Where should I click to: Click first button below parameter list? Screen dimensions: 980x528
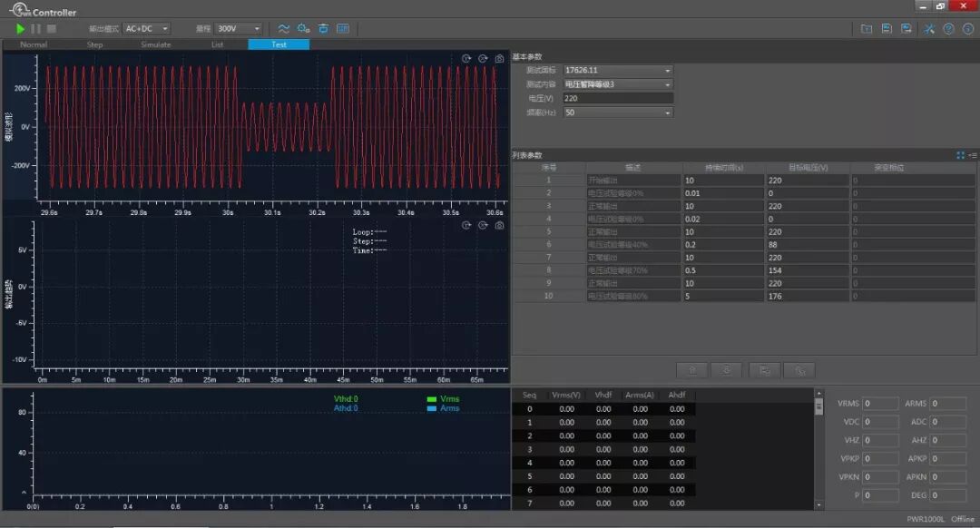tap(691, 370)
